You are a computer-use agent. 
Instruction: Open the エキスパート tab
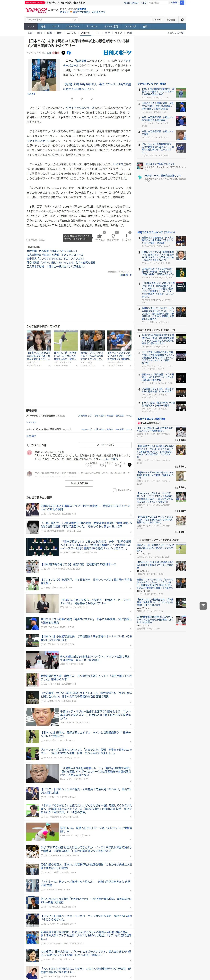pos(72,27)
